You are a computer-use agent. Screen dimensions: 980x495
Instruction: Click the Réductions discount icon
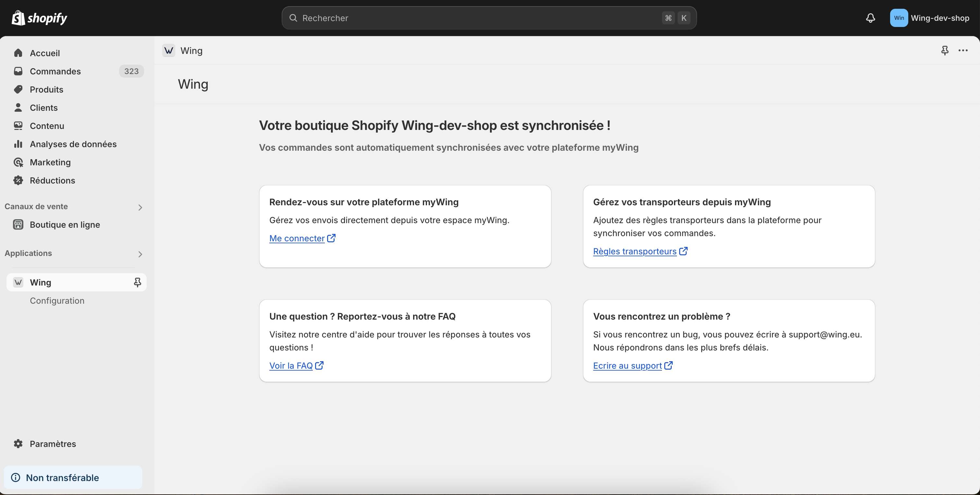coord(18,180)
